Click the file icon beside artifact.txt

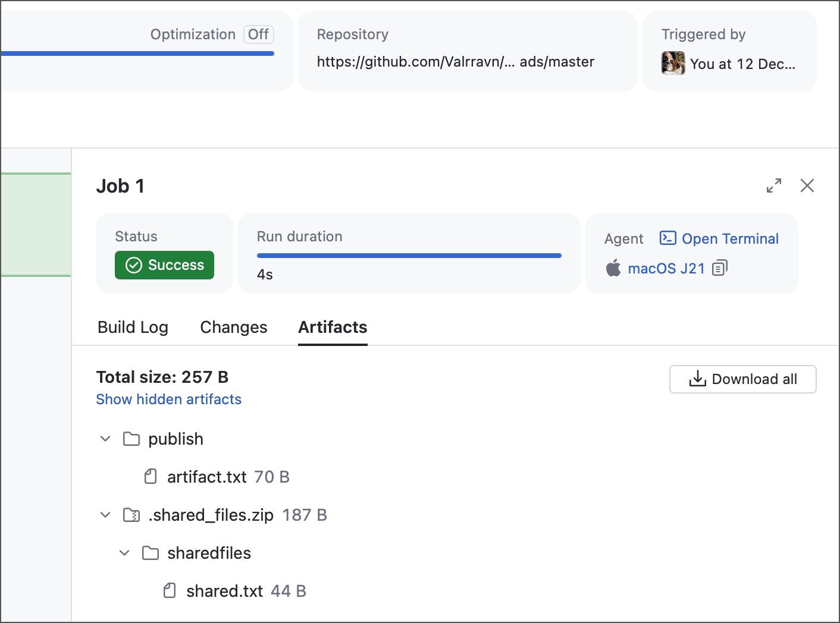pyautogui.click(x=150, y=476)
